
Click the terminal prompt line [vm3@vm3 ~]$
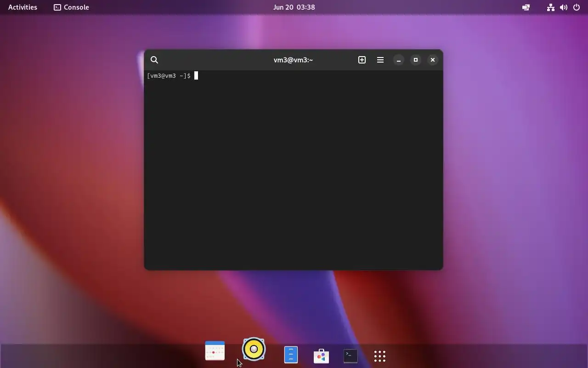click(x=169, y=76)
